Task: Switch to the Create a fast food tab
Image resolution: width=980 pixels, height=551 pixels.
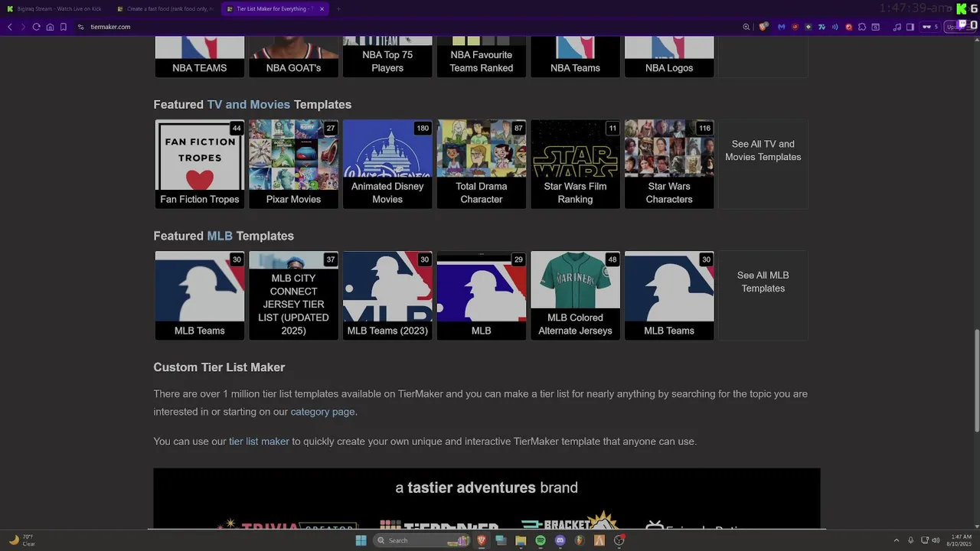Action: 165,9
